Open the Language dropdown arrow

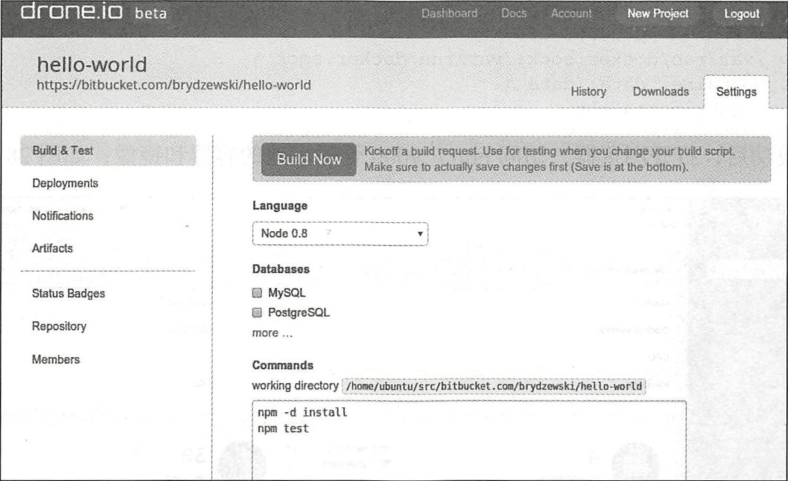pos(420,234)
